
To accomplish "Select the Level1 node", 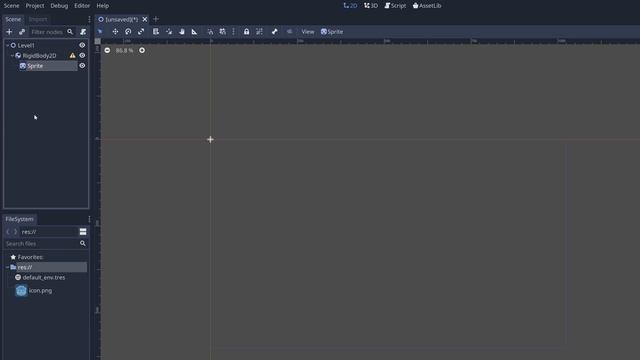I will coord(26,45).
